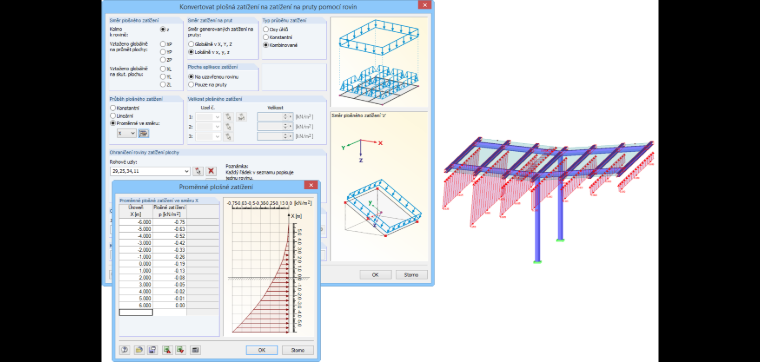The image size is (760, 362).
Task: Click the multi-node select icon in row 1
Action: pos(241,117)
